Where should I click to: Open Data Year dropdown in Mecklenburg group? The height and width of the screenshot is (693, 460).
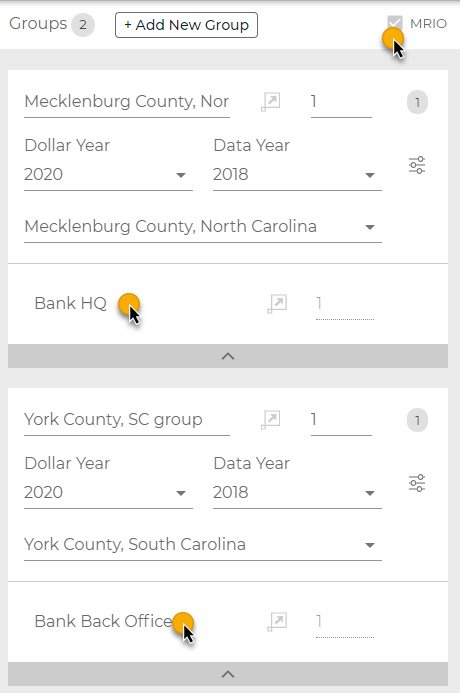pyautogui.click(x=297, y=175)
